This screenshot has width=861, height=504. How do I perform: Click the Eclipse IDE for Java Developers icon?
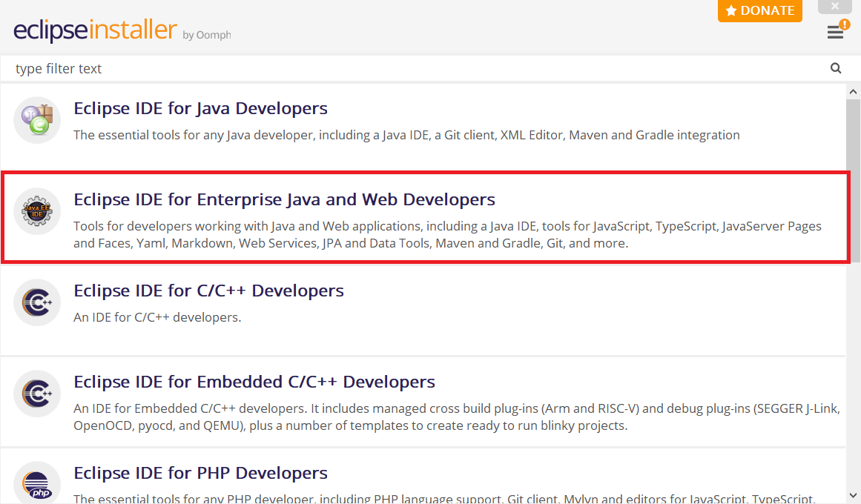[37, 120]
